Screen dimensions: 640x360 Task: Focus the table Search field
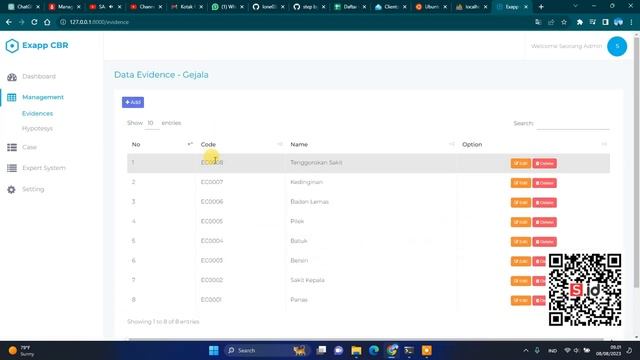tap(572, 123)
